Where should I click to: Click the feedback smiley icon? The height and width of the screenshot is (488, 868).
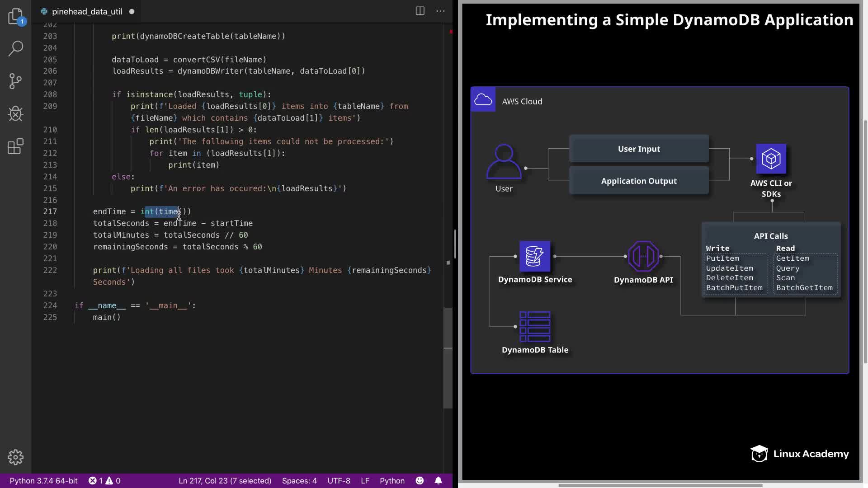tap(420, 480)
